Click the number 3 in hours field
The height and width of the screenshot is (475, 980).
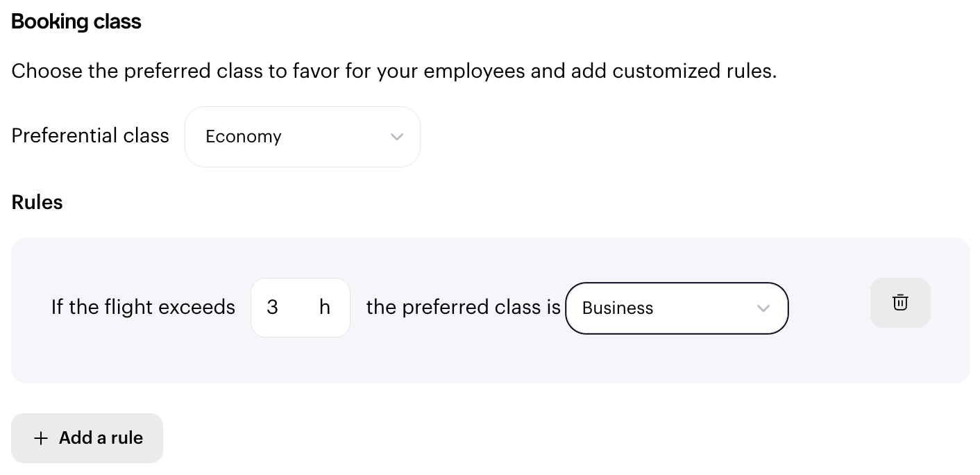click(x=272, y=307)
